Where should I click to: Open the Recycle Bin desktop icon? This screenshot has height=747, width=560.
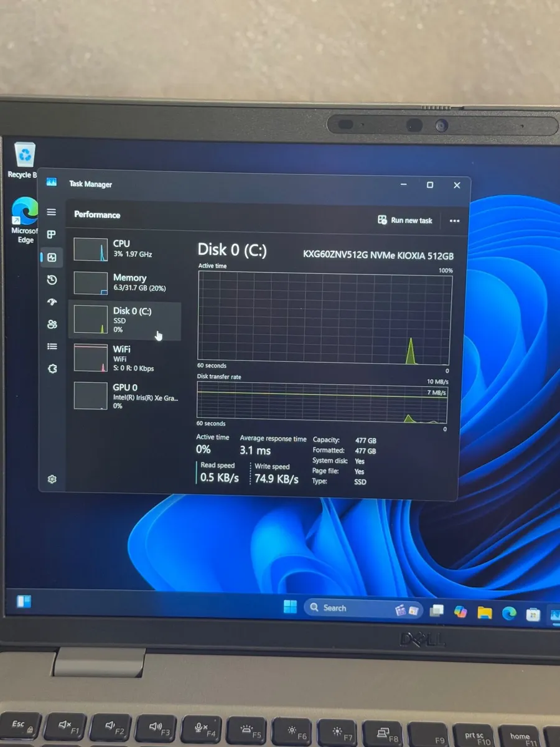click(24, 160)
